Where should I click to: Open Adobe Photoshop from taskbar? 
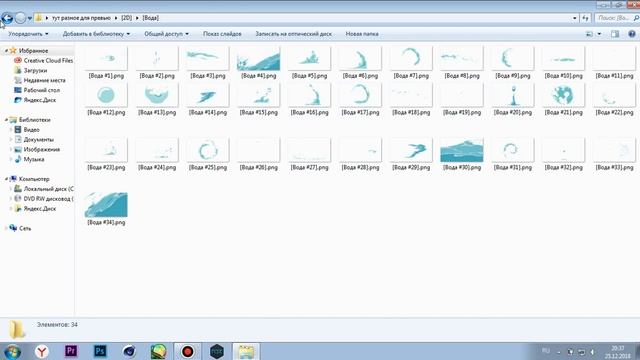point(100,351)
